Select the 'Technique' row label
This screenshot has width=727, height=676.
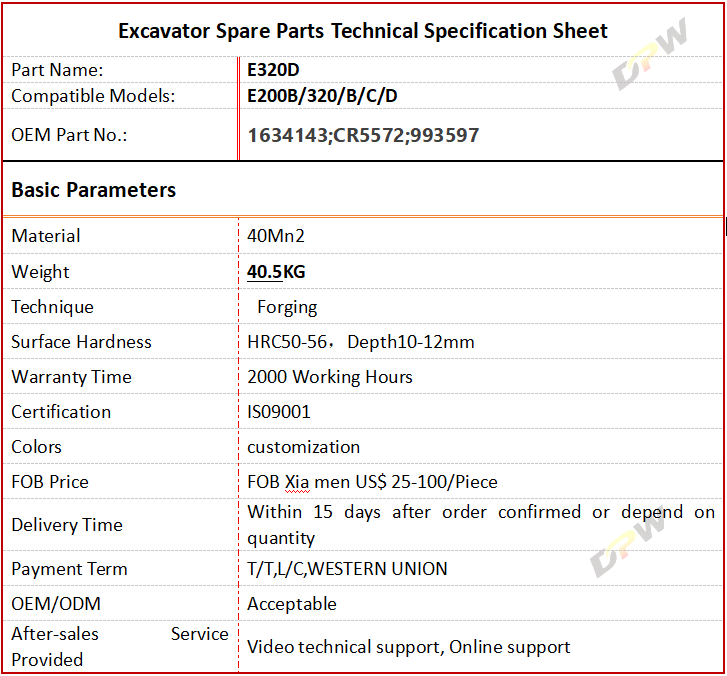point(52,307)
